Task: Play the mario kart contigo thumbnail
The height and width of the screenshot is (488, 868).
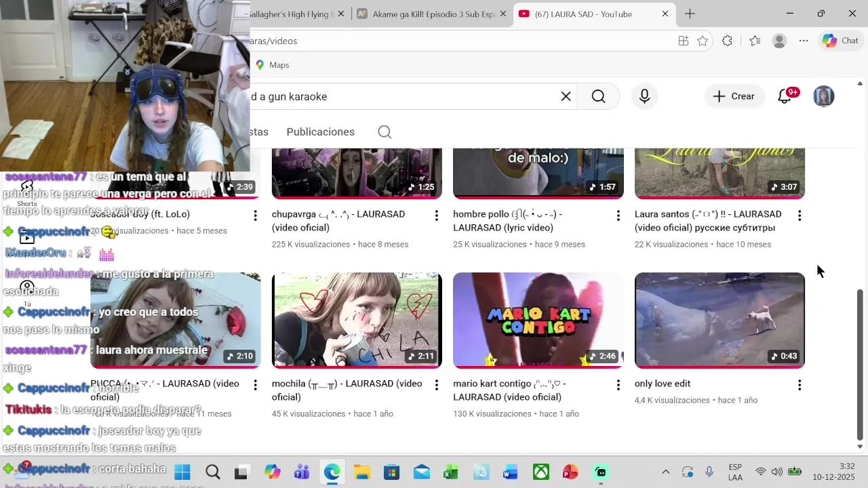Action: click(538, 320)
